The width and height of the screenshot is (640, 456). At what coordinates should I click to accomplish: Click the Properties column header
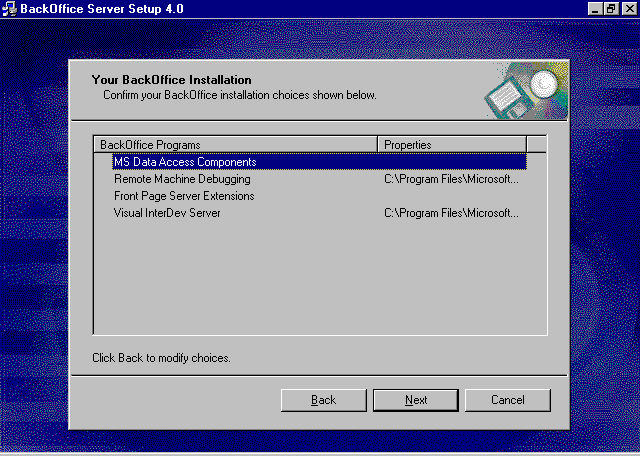point(451,145)
